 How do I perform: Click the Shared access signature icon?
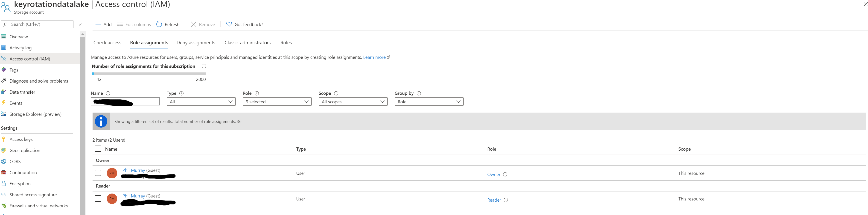pyautogui.click(x=4, y=194)
